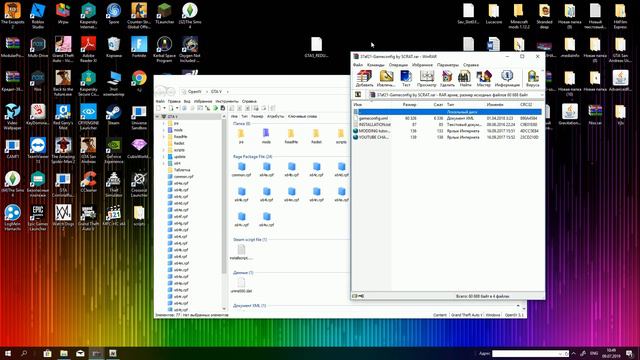
Task: Open the GeForce Experience desktop icon
Action: tap(113, 150)
